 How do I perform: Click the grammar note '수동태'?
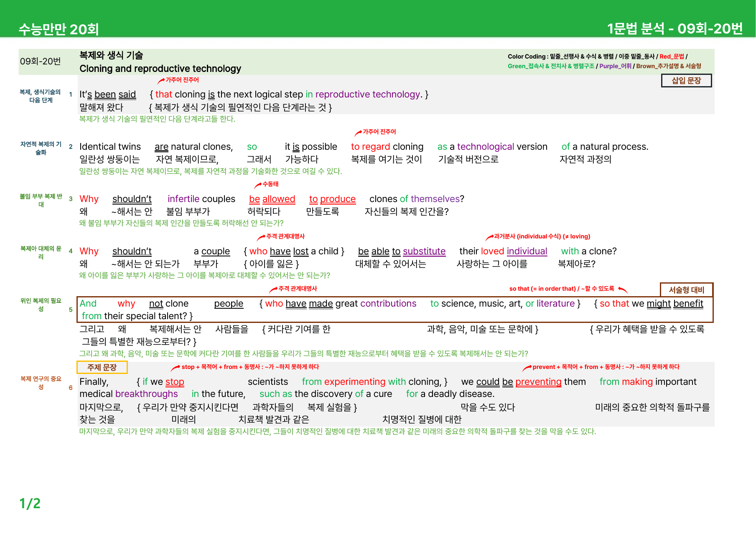270,184
